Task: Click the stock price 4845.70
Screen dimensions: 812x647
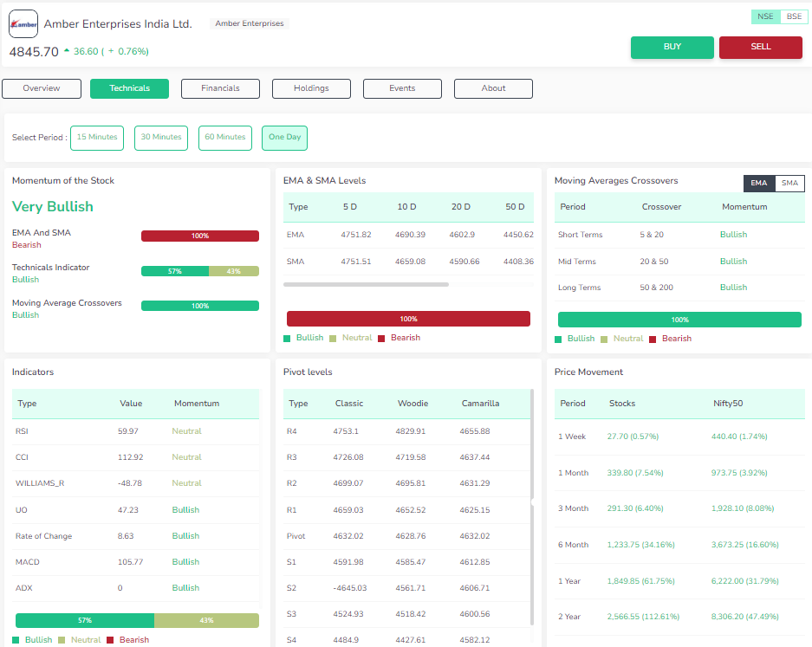Action: click(x=34, y=52)
